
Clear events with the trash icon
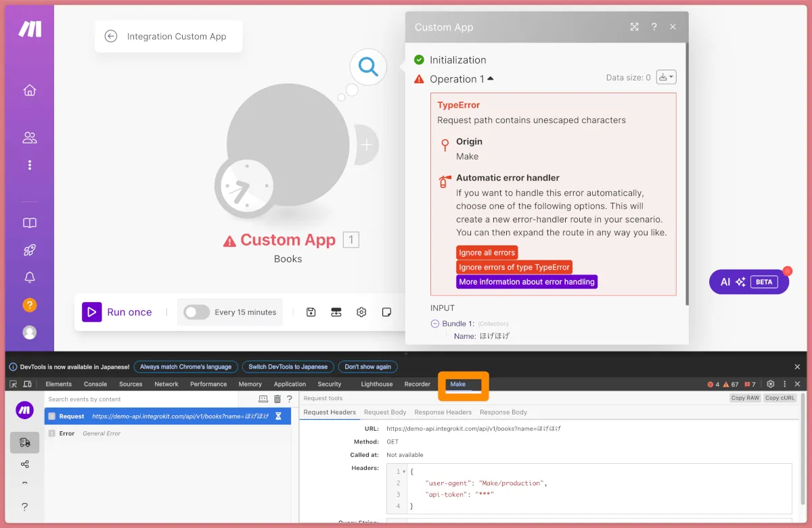point(277,400)
